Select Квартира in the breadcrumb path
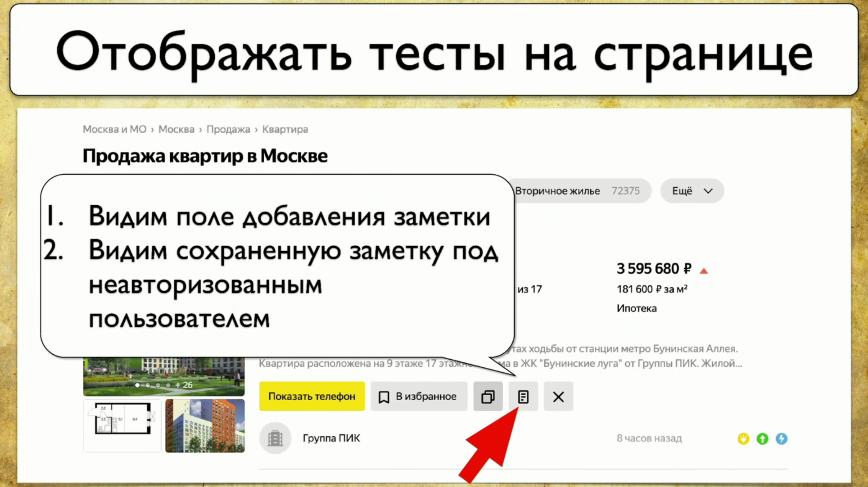This screenshot has height=487, width=868. coord(285,129)
